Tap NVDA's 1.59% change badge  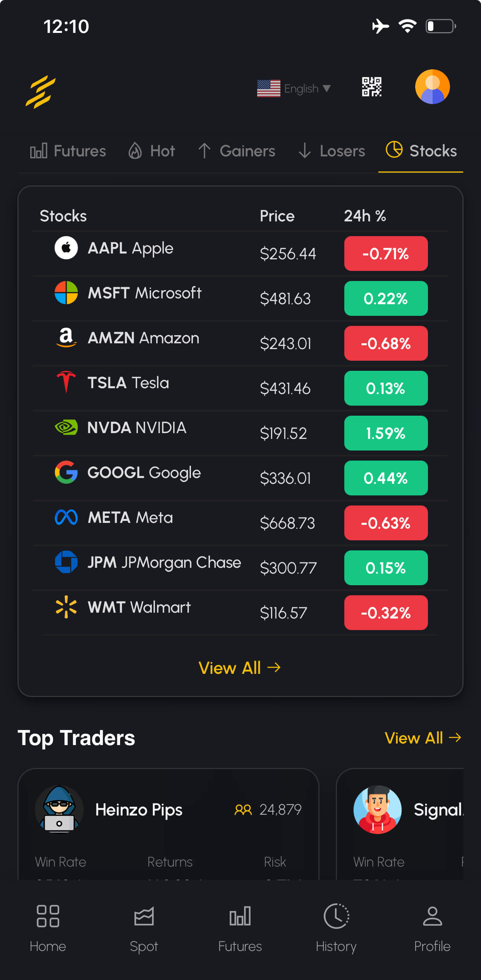386,433
